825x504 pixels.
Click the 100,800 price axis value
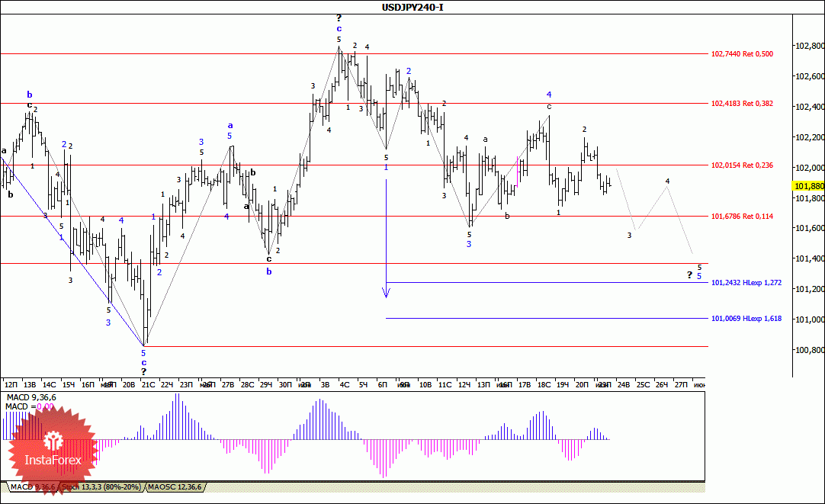pyautogui.click(x=809, y=350)
